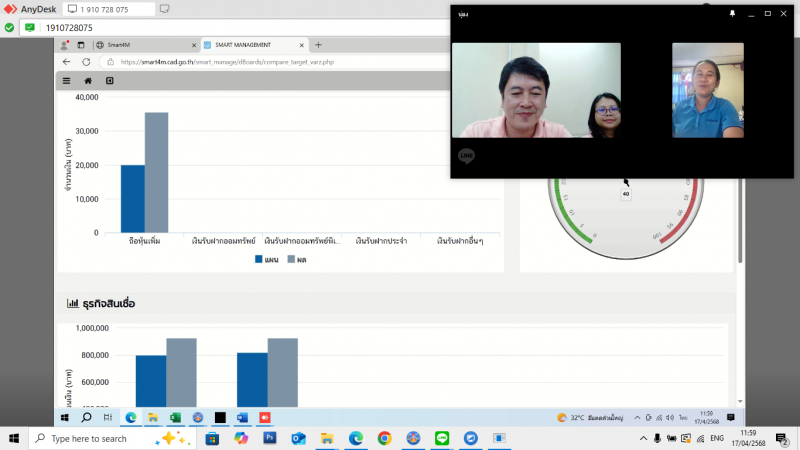800x450 pixels.
Task: Open the browser profile icon
Action: [64, 45]
